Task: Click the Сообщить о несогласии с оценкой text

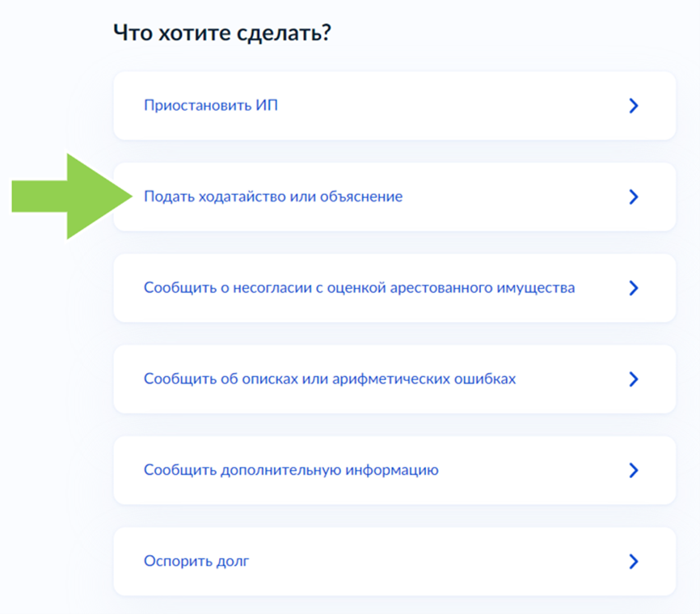Action: pyautogui.click(x=359, y=288)
